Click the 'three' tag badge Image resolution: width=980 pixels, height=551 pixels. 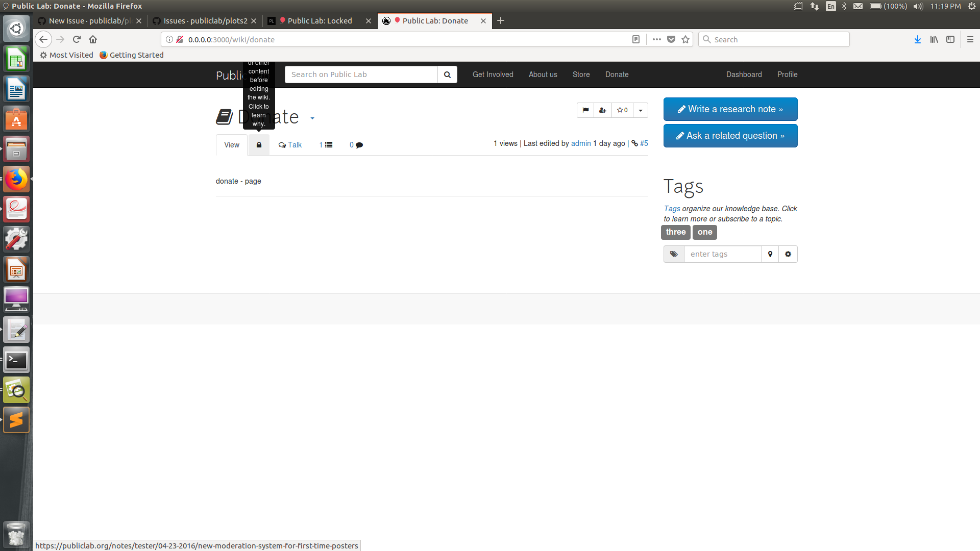coord(676,232)
